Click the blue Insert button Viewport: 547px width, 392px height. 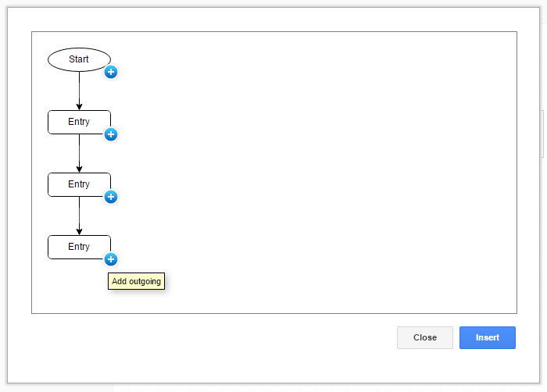tap(488, 337)
